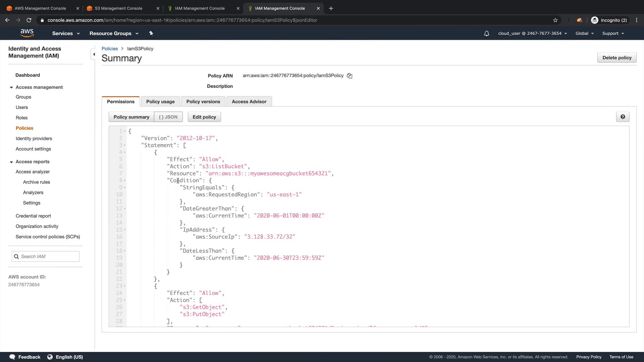Copy the policy ARN with copy icon

tap(350, 76)
